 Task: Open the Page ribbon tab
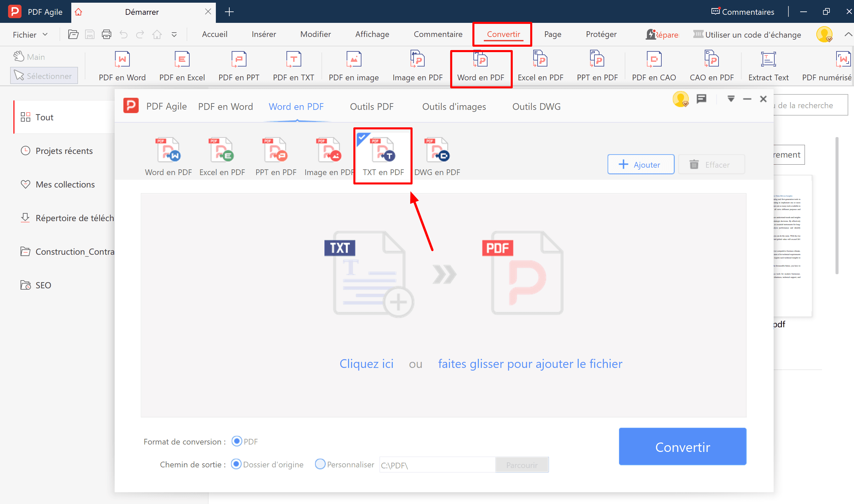click(552, 34)
